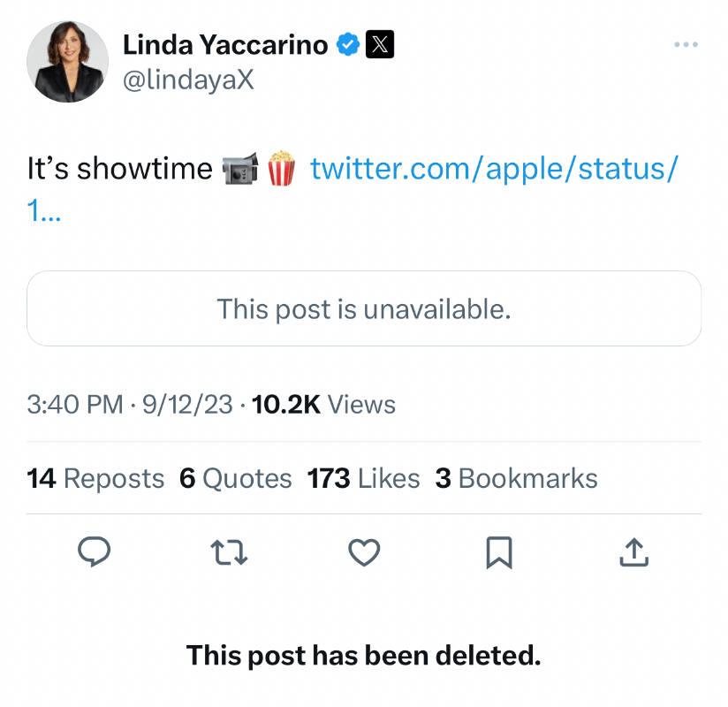This screenshot has height=707, width=728.
Task: Click the truncated 1... link continuation
Action: (43, 210)
